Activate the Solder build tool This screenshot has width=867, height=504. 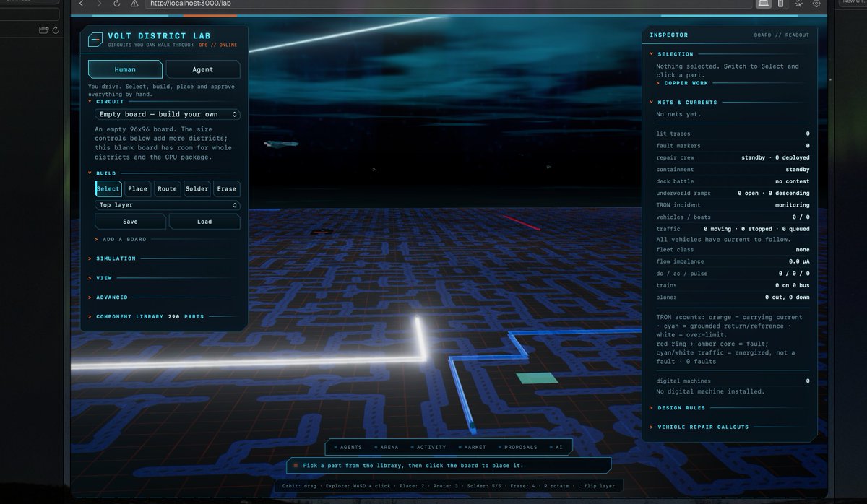click(197, 188)
